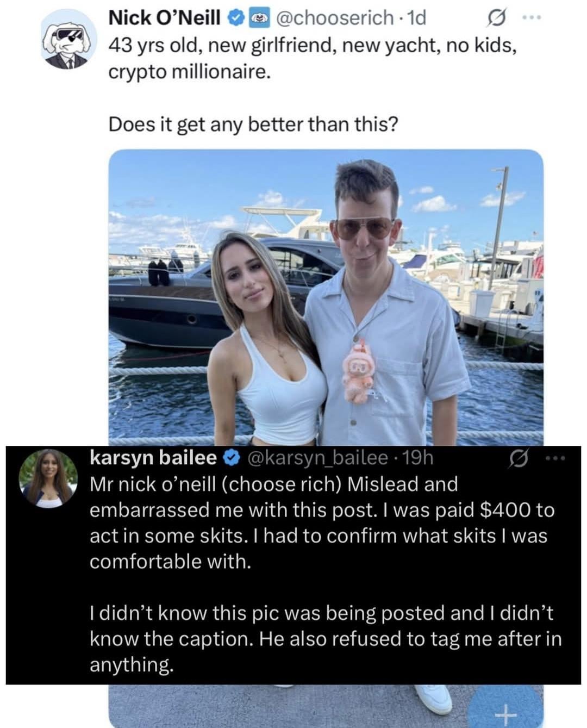Open the karsyn bailee display name link
The image size is (587, 728).
pyautogui.click(x=153, y=458)
